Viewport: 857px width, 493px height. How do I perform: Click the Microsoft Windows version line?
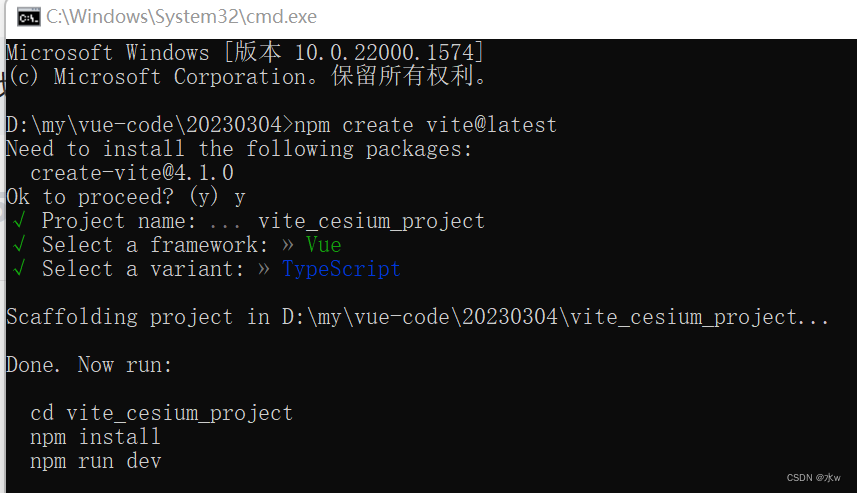click(x=245, y=52)
